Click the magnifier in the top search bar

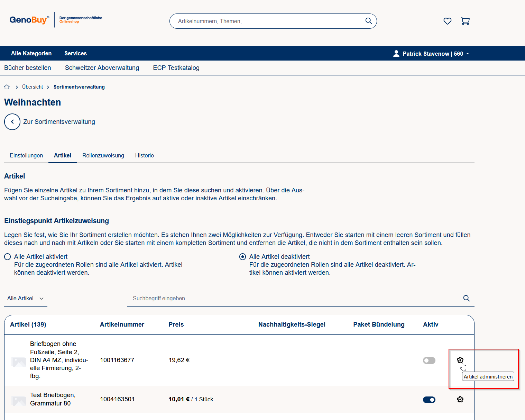coord(368,21)
